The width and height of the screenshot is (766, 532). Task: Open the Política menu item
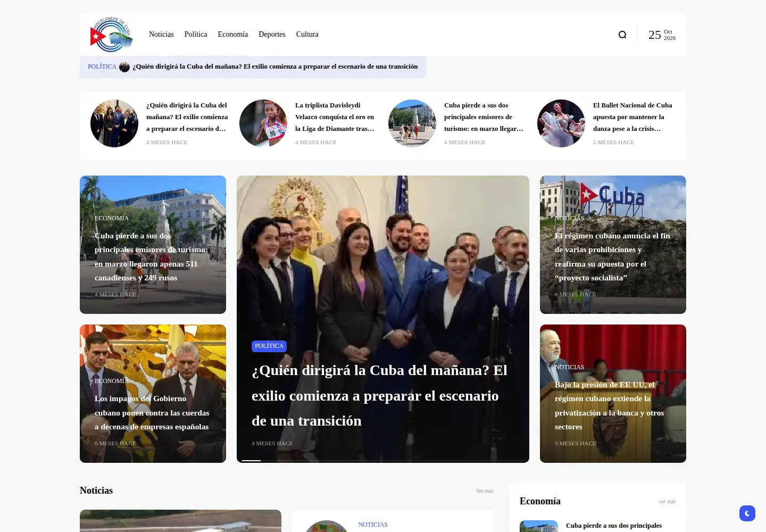tap(196, 34)
